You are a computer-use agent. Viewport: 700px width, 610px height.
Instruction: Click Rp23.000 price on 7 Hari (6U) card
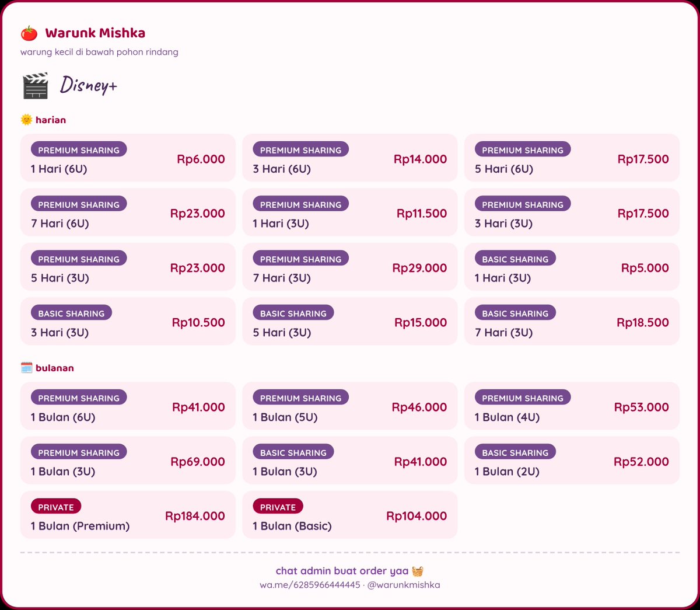point(197,213)
